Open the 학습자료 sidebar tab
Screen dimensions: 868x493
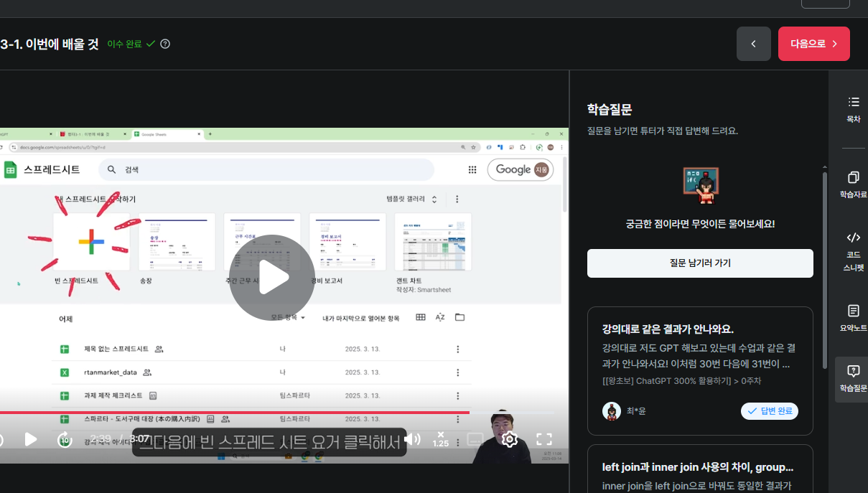pyautogui.click(x=853, y=184)
